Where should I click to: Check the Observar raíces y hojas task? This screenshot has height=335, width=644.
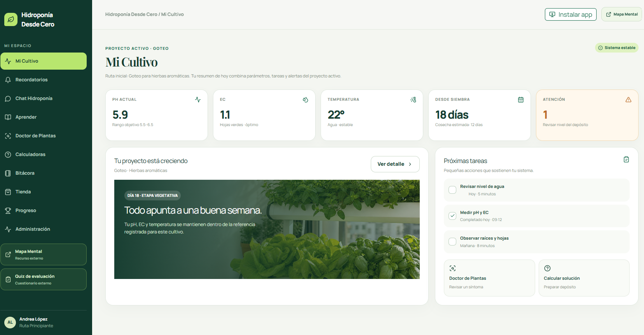[x=452, y=242]
